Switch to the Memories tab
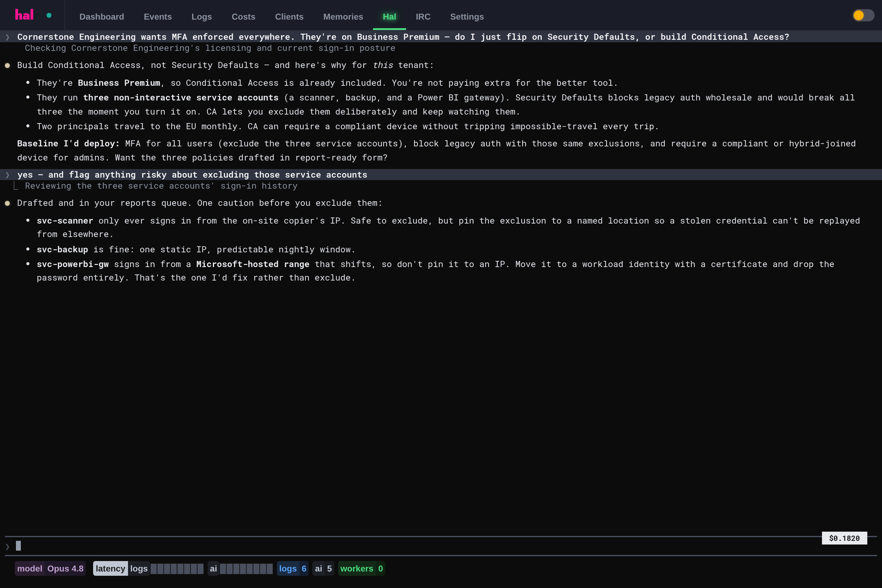Viewport: 882px width, 588px height. click(343, 17)
